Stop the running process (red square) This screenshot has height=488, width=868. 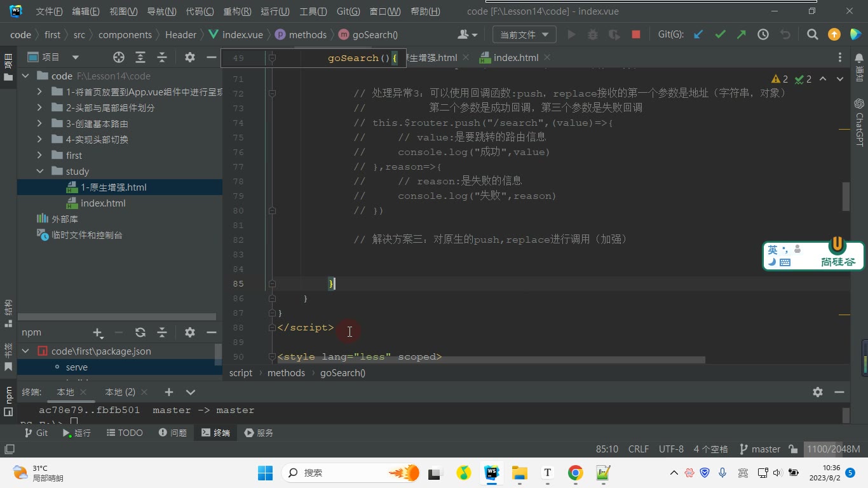tap(635, 35)
